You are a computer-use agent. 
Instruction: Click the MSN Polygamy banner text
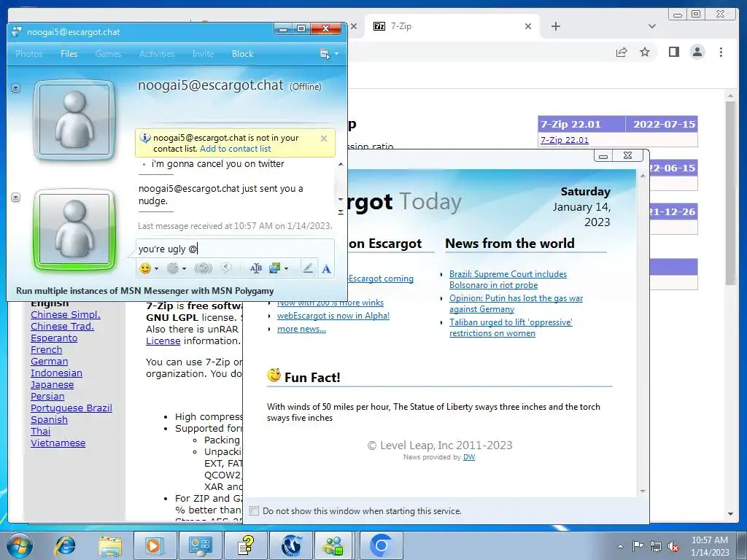tap(145, 290)
